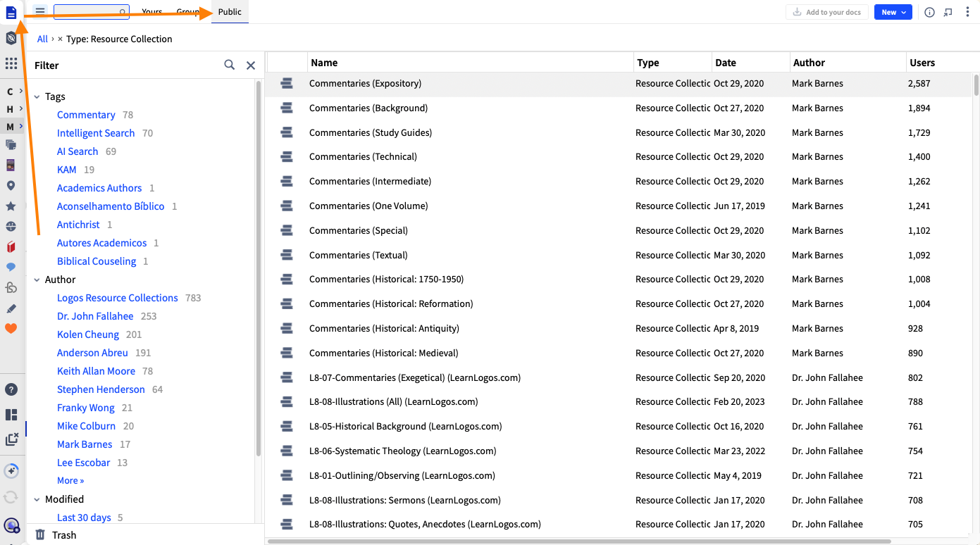The height and width of the screenshot is (545, 980).
Task: Click the blue speech bubble icon
Action: [11, 268]
